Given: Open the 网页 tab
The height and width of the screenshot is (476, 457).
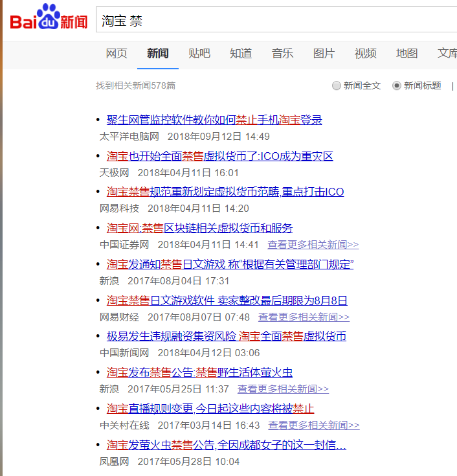Looking at the screenshot, I should point(117,53).
